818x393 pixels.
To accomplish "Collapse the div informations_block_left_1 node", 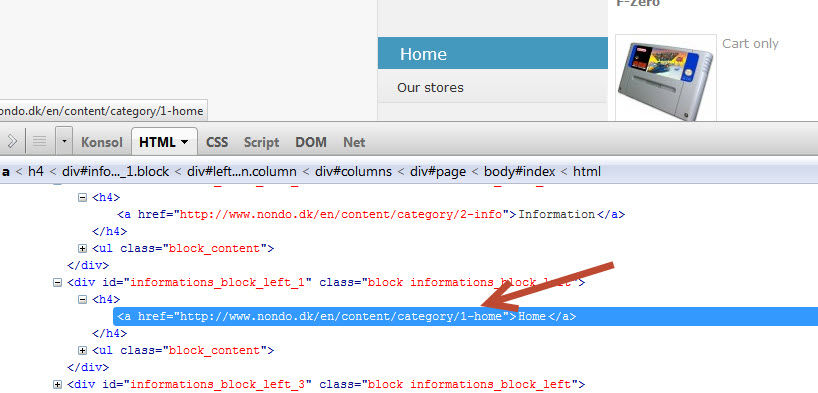I will pos(57,282).
